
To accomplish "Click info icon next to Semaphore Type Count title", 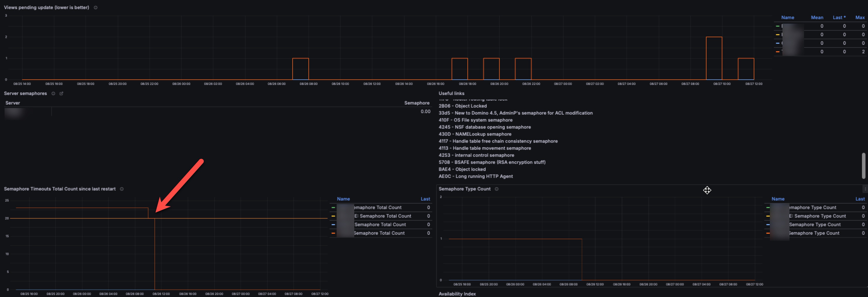I will 497,189.
